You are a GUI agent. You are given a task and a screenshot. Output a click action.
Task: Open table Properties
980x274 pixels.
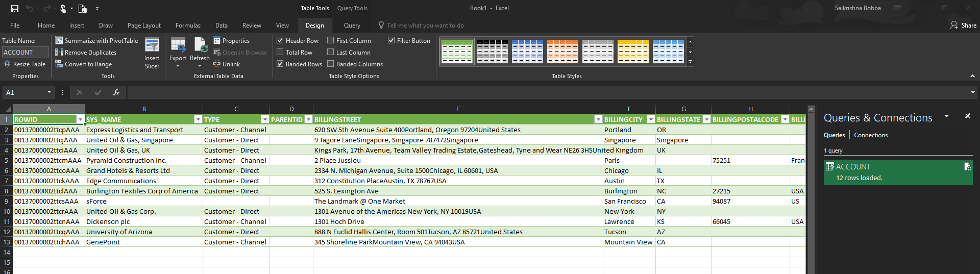231,40
